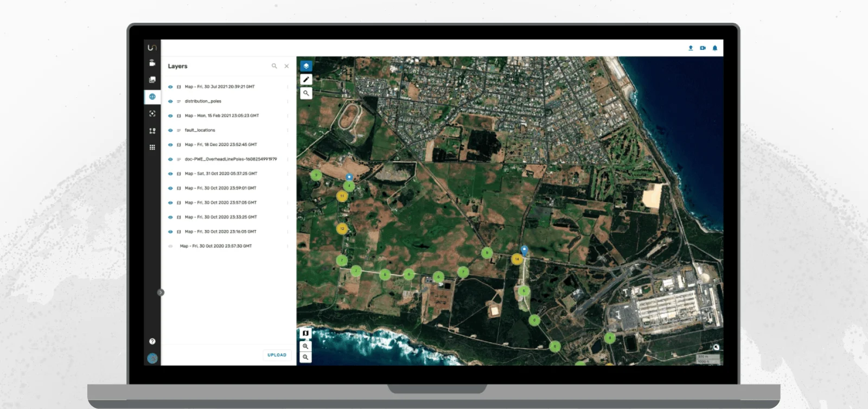Click the UPLOAD button
Screen dimensions: 868x409
click(277, 355)
